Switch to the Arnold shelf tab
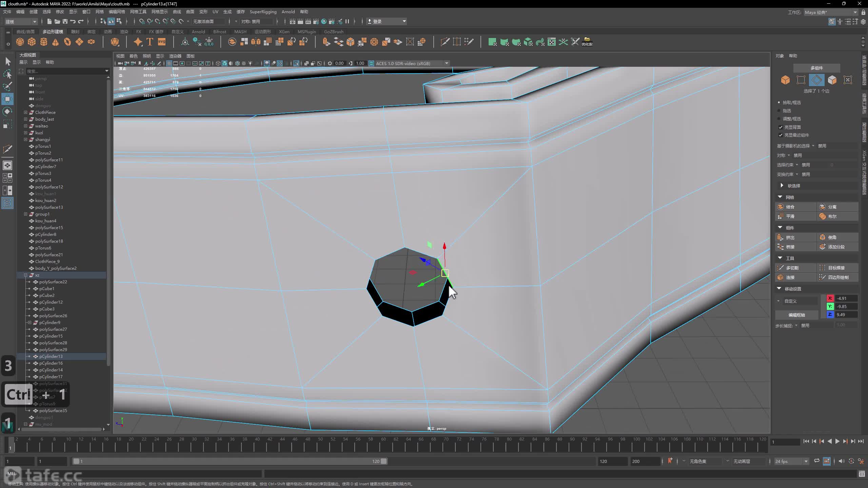 tap(198, 32)
